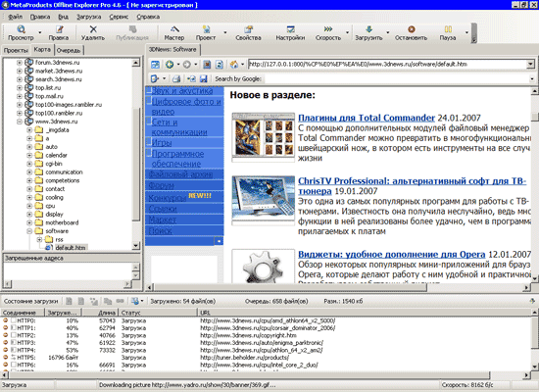Open dropdown arrow next to Просмотр
Image resolution: width=539 pixels, height=392 pixels.
(x=40, y=32)
